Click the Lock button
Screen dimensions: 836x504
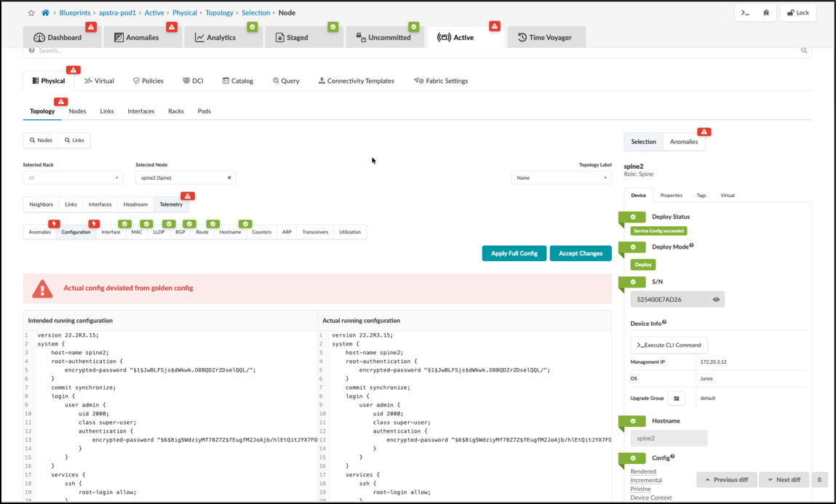coord(798,13)
